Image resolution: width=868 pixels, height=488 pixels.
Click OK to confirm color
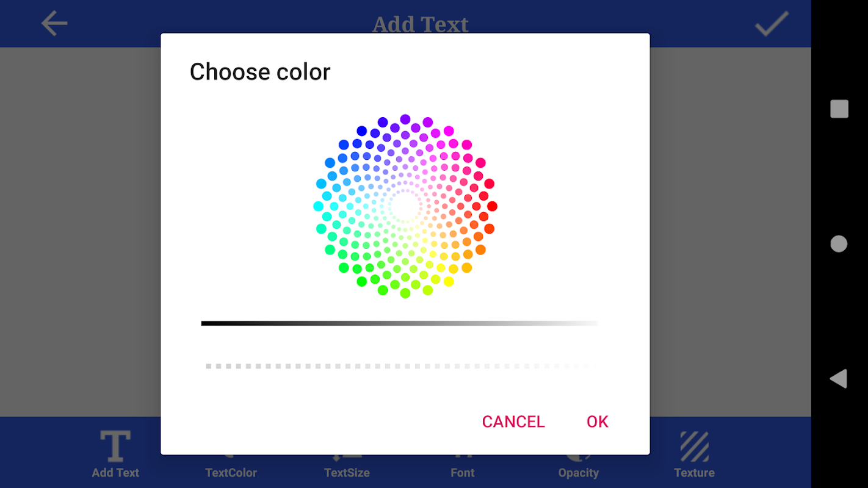pos(597,422)
